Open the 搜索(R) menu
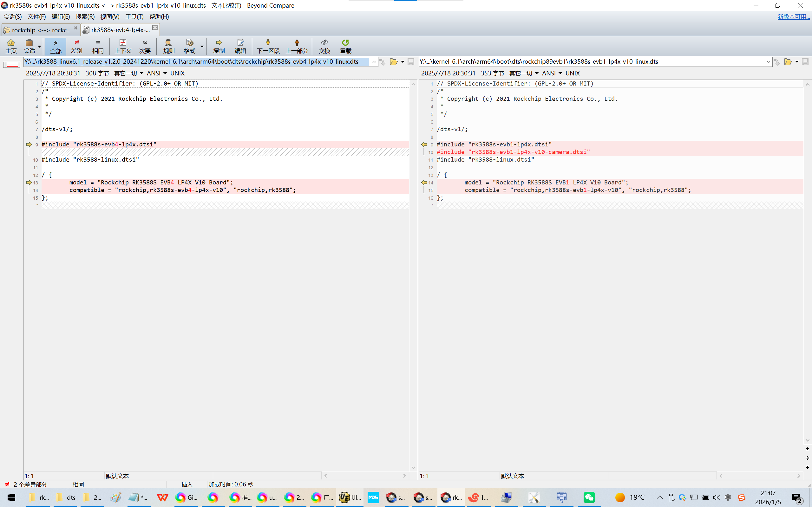812x507 pixels. coord(85,17)
